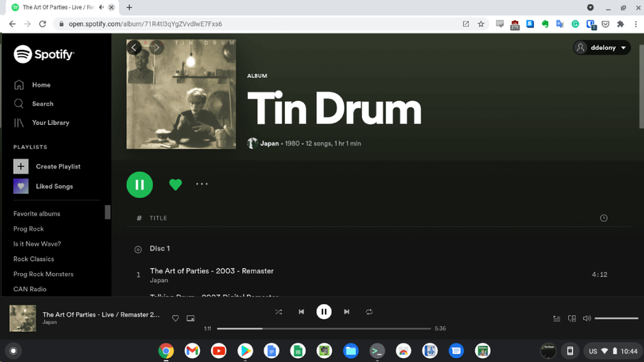644x362 pixels.
Task: Click sidebar playlist scrollbar
Action: [108, 212]
